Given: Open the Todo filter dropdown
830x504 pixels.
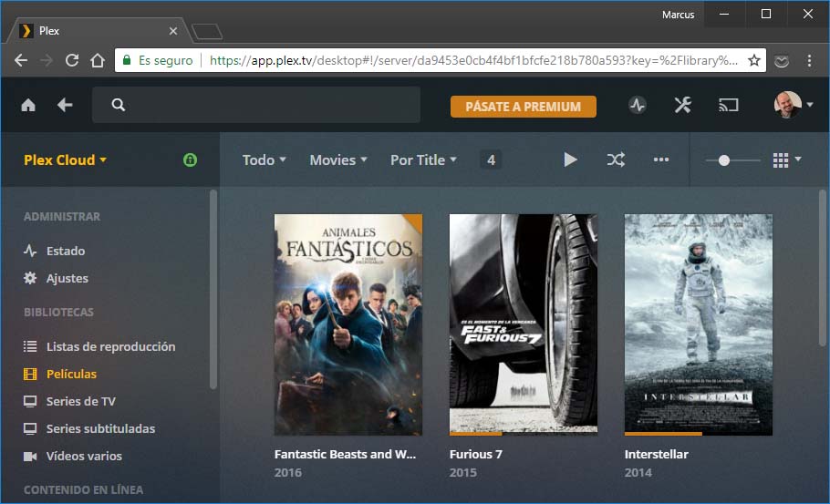Looking at the screenshot, I should point(265,159).
